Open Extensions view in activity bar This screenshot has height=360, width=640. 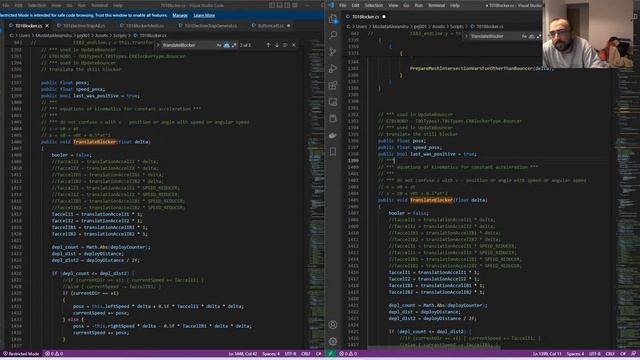(x=333, y=85)
